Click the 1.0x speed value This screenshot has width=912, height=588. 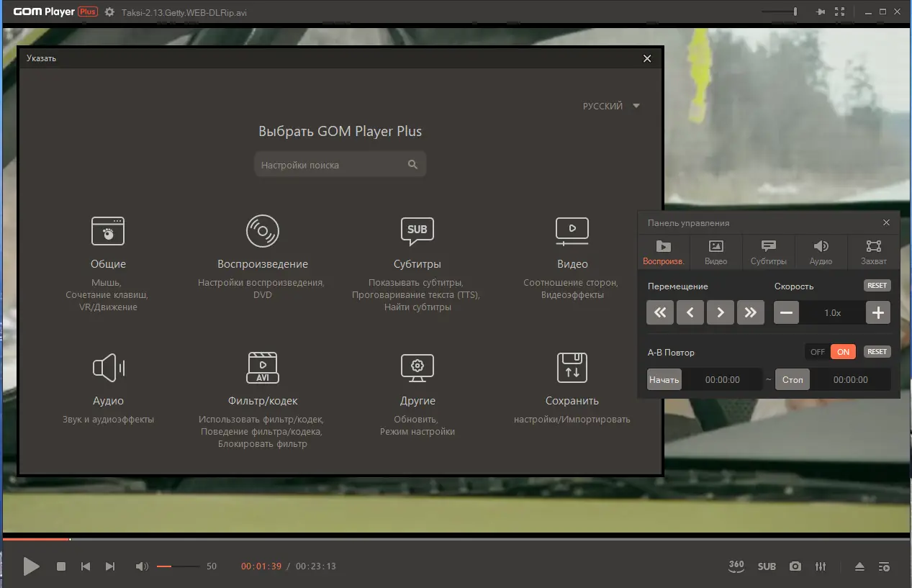[833, 313]
